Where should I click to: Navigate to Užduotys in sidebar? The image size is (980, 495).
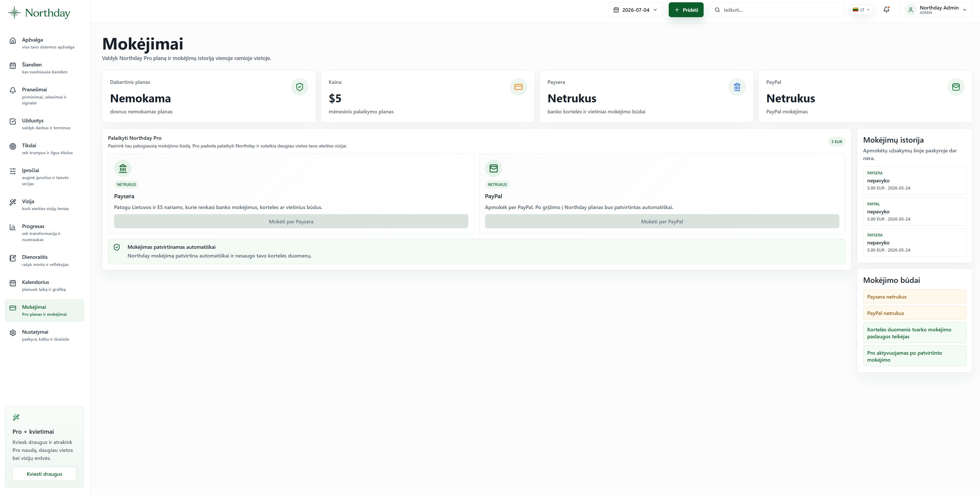click(x=44, y=124)
